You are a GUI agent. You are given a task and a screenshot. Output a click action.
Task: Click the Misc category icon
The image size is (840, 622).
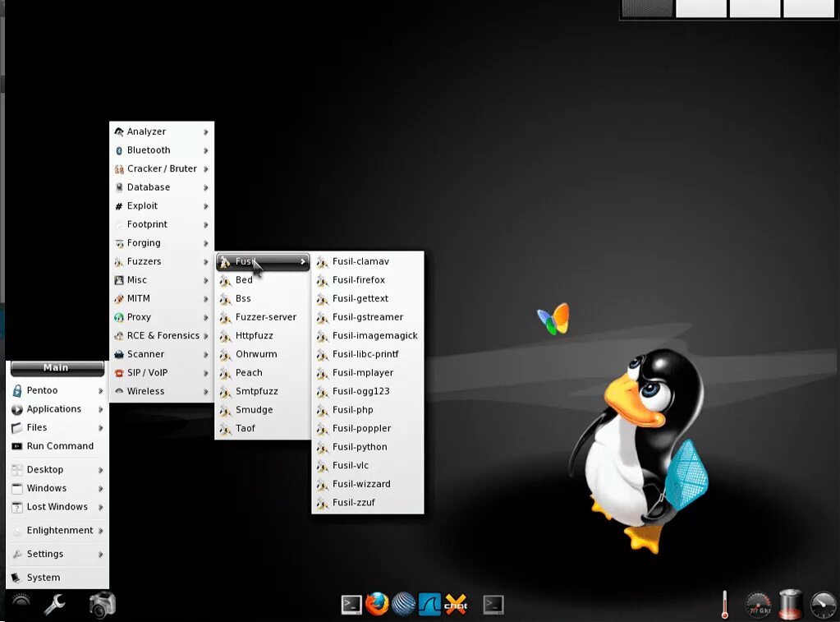point(119,280)
